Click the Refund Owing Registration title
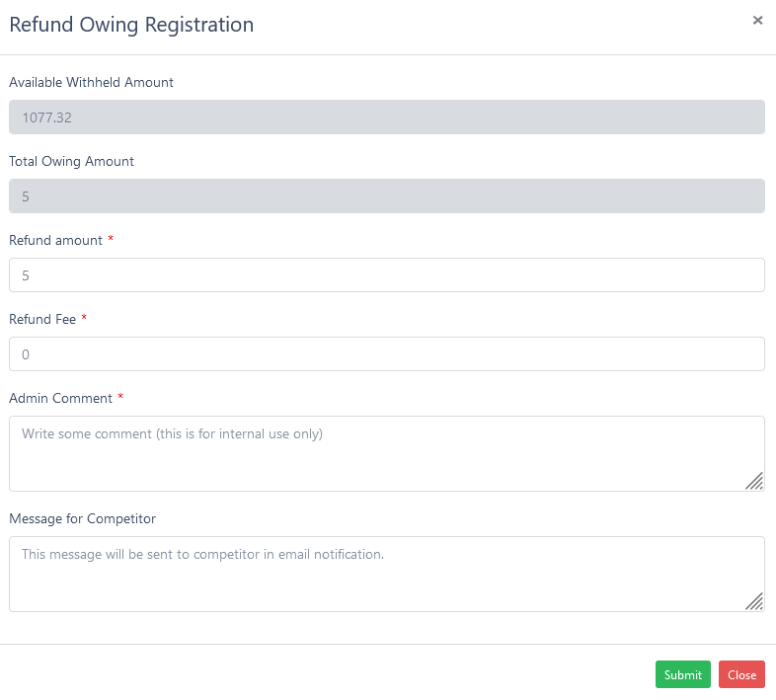776x700 pixels. pyautogui.click(x=131, y=25)
